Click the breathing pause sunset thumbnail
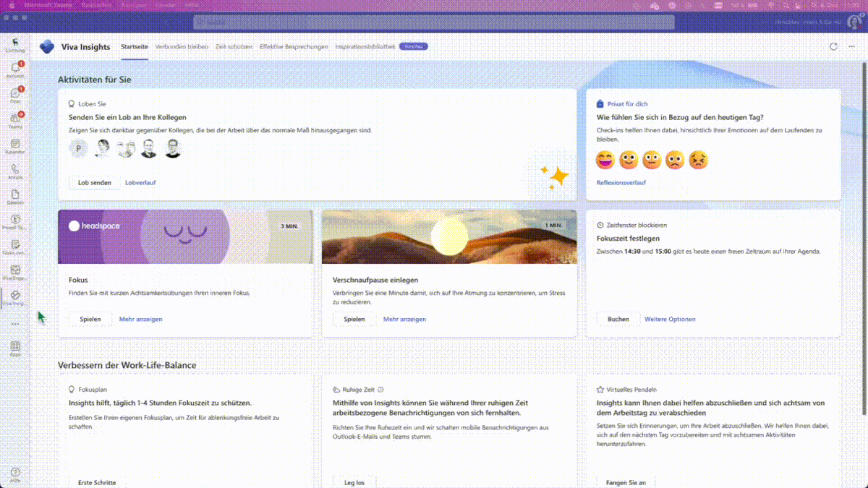The width and height of the screenshot is (868, 488). click(448, 236)
